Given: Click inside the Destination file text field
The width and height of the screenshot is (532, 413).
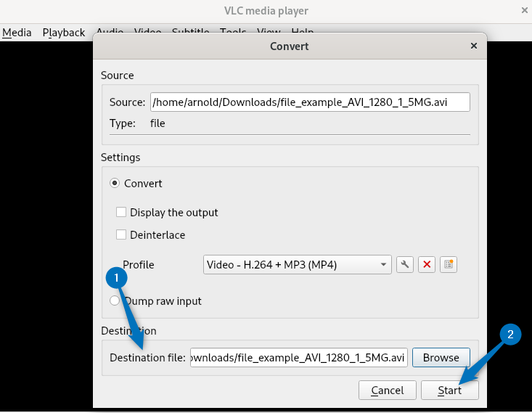Looking at the screenshot, I should tap(299, 358).
